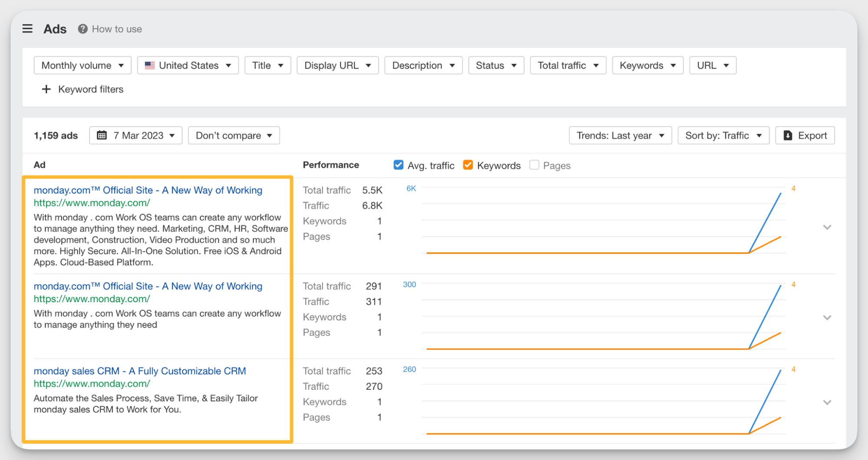
Task: Open the Status filter menu
Action: click(496, 65)
